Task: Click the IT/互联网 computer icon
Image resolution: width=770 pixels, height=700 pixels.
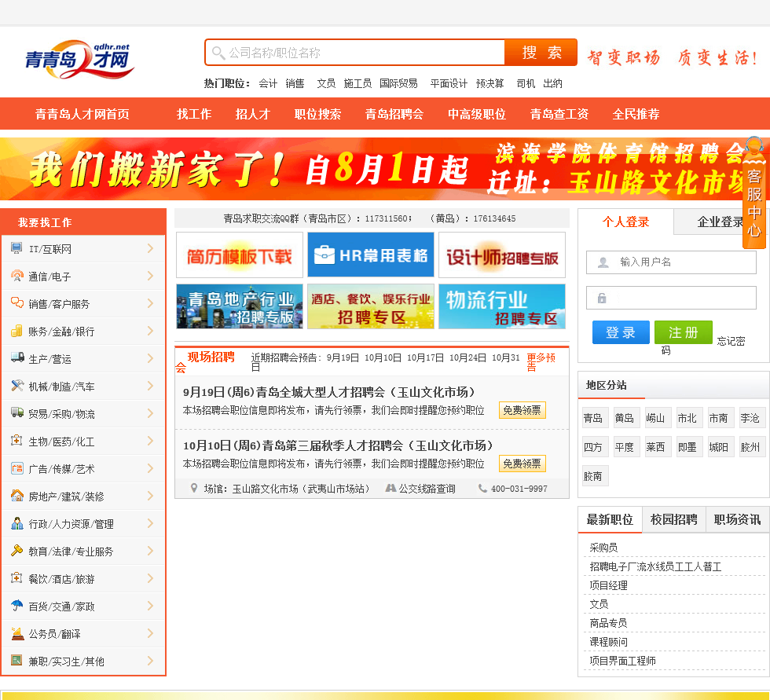Action: point(16,248)
